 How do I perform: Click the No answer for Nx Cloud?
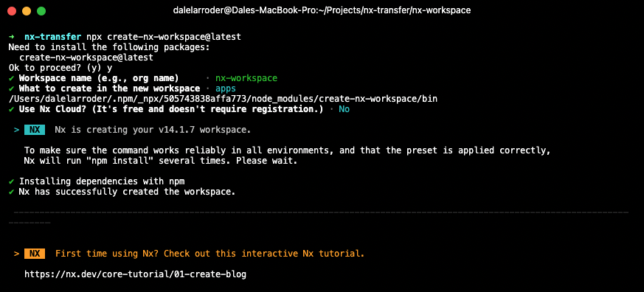344,109
